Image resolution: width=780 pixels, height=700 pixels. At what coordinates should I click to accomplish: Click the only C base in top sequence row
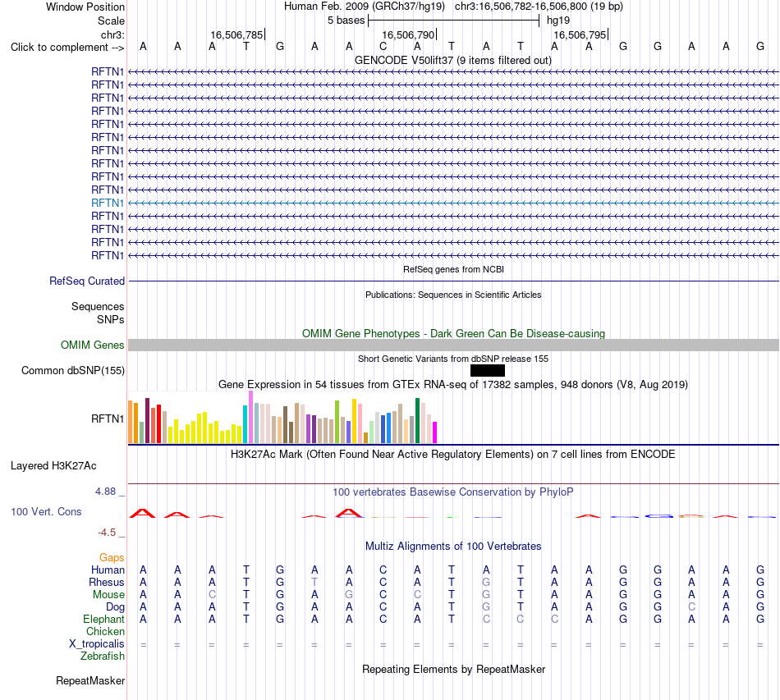pos(383,47)
